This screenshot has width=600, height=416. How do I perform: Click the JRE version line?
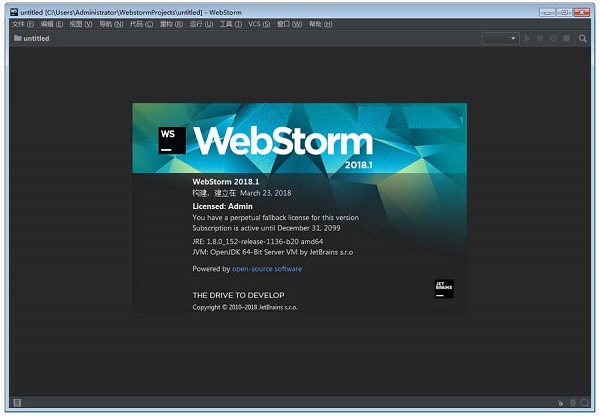click(258, 241)
